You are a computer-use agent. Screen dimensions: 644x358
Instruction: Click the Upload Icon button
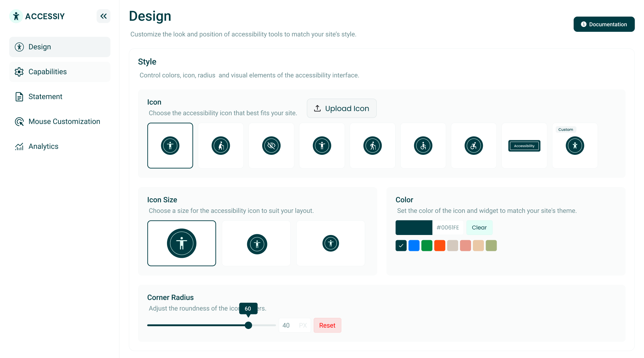[x=341, y=108]
